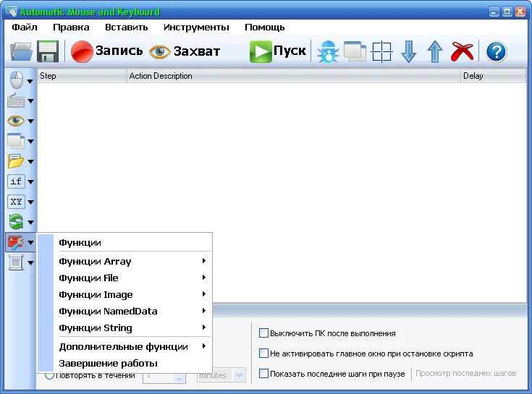Click the red functions toolbox sidebar icon
532x394 pixels.
point(16,242)
